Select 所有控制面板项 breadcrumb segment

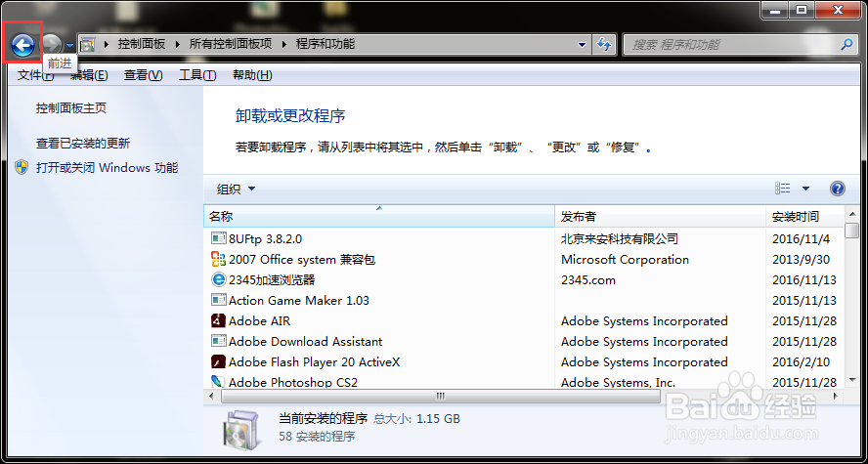(x=231, y=44)
